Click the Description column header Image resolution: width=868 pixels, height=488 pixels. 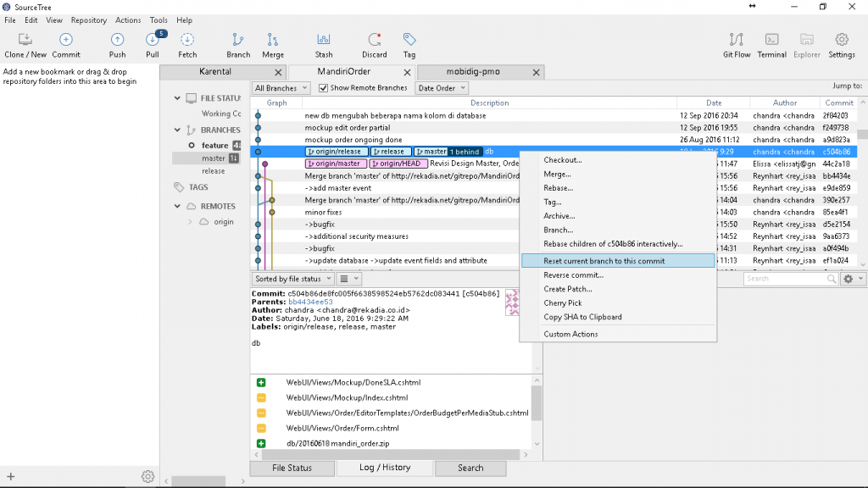[x=489, y=103]
